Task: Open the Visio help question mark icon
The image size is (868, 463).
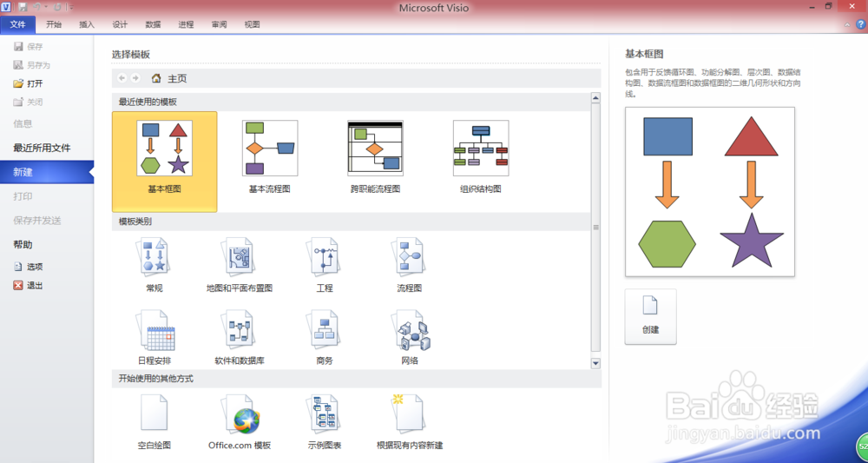Action: (x=861, y=24)
